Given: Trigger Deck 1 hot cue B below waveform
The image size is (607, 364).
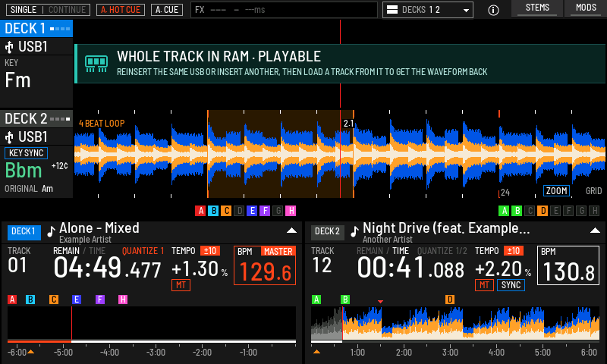Looking at the screenshot, I should 213,211.
